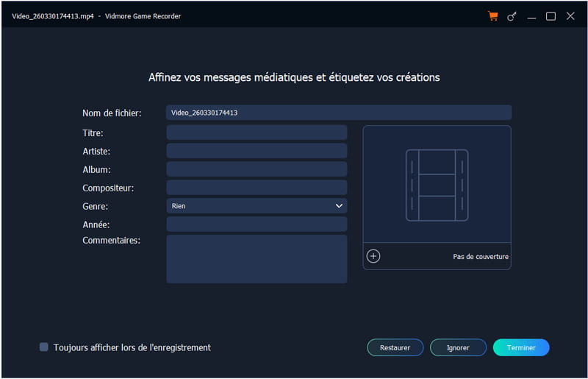
Task: Focus the Album input field
Action: click(x=257, y=169)
